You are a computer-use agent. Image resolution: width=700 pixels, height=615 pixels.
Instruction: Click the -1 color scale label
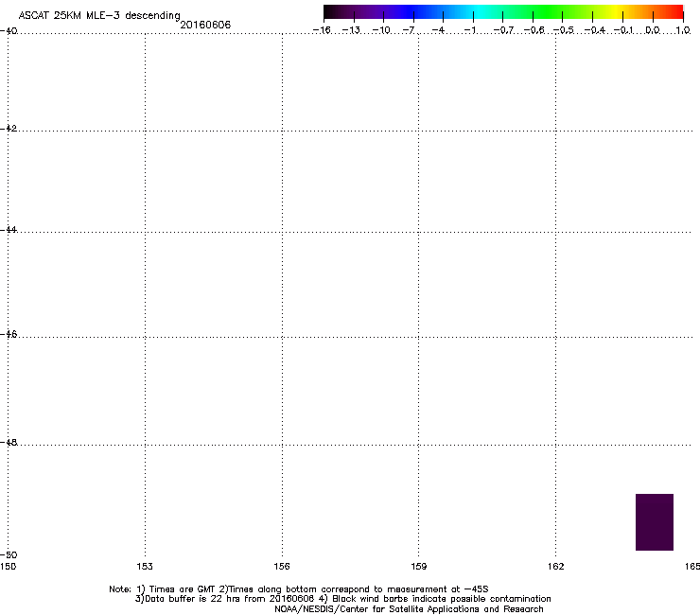[469, 30]
